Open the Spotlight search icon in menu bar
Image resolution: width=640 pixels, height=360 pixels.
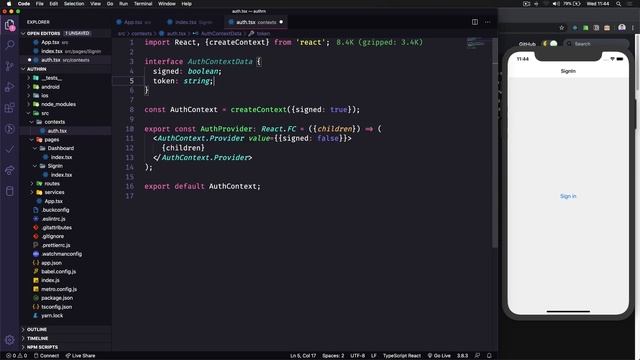[618, 4]
